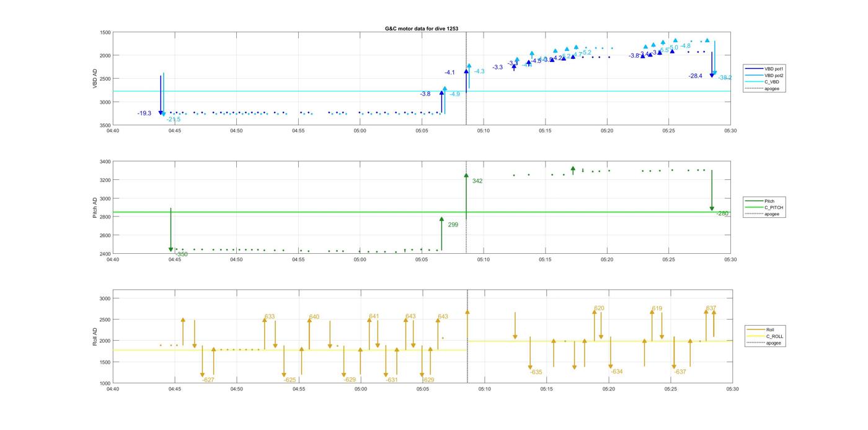Click the 'VBD AD' y-axis label
This screenshot has height=430, width=868.
point(95,79)
